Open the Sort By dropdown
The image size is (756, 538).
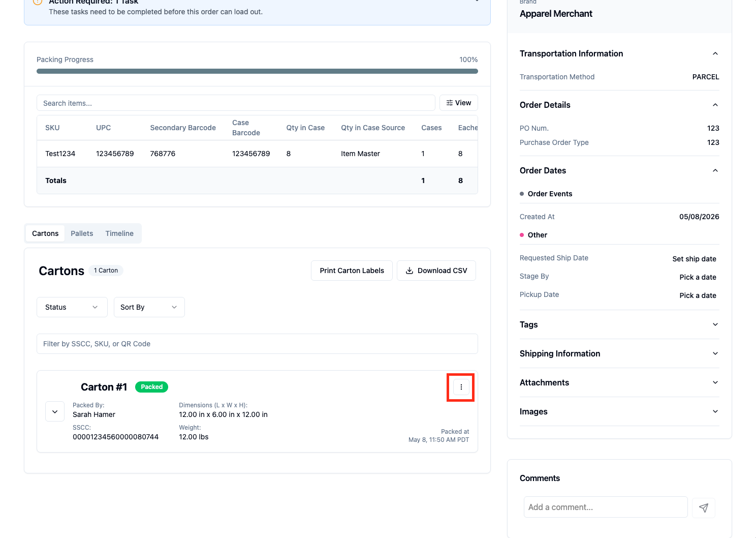[149, 307]
